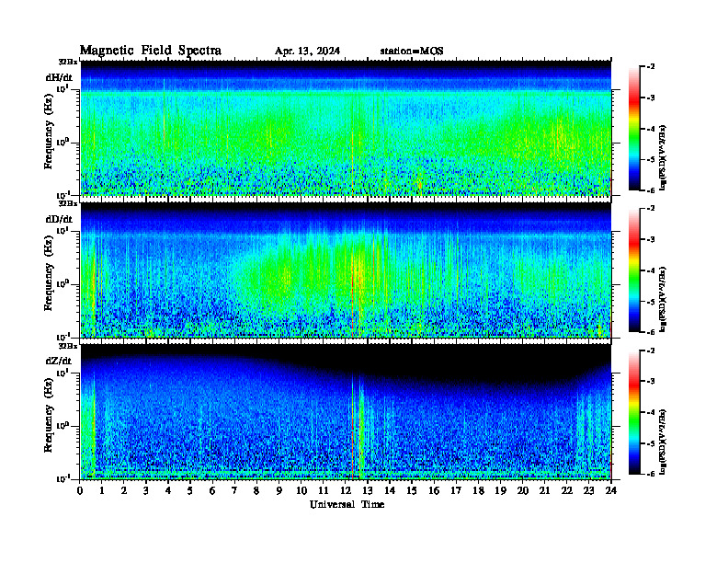Select the 'dD/dt' panel label

point(59,219)
